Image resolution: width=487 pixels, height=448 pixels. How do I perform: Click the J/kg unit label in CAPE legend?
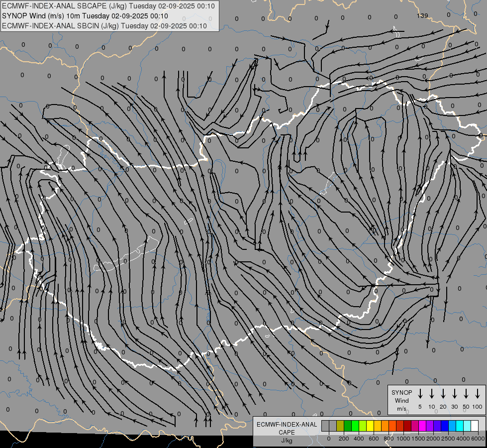287,441
